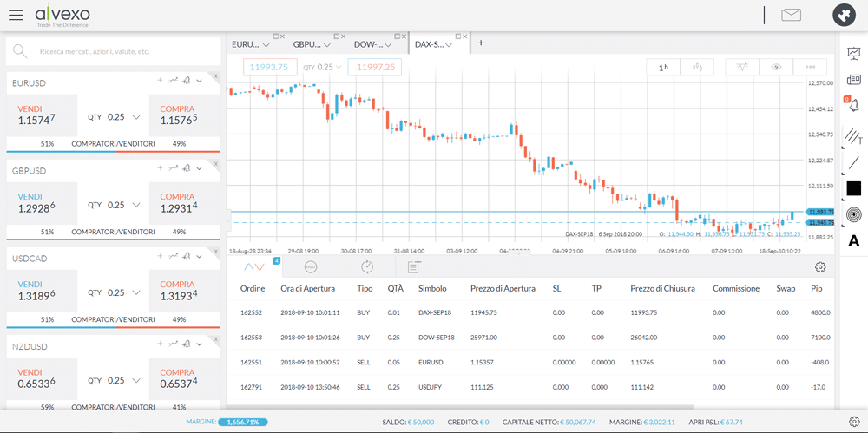Open NZDUSD chart via line-chart icon

174,344
